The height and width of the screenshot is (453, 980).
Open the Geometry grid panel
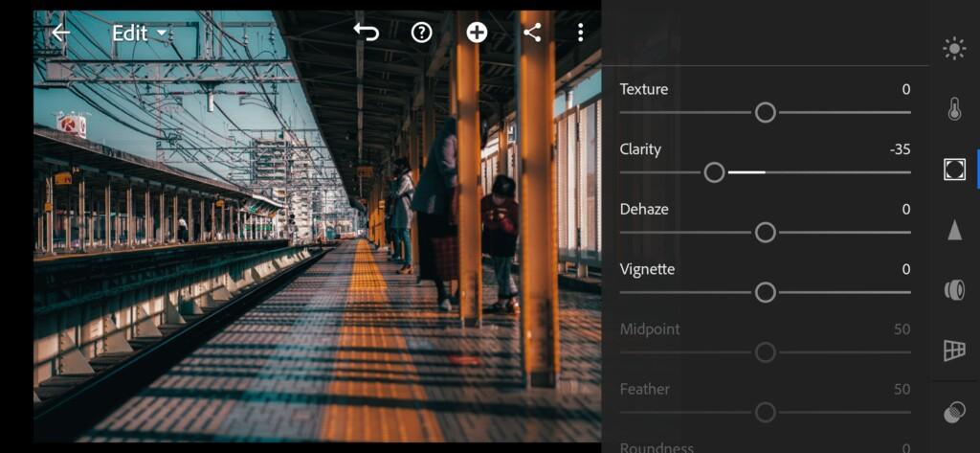[954, 350]
